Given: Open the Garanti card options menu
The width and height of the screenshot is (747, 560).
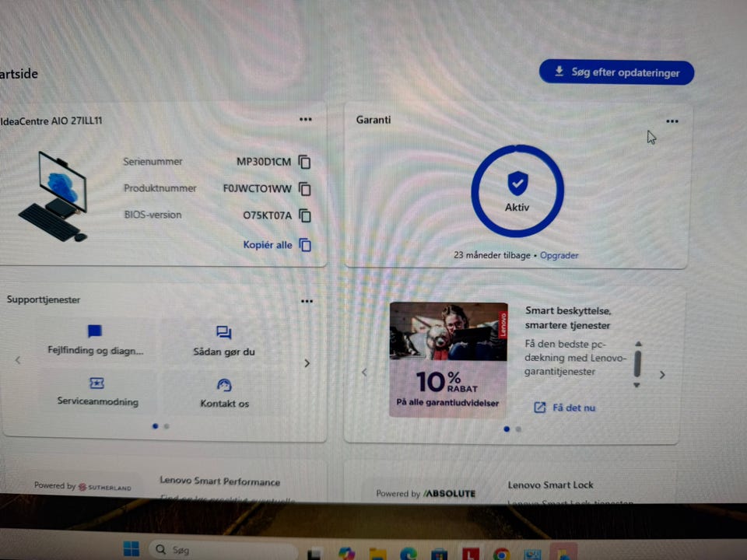Looking at the screenshot, I should (672, 121).
